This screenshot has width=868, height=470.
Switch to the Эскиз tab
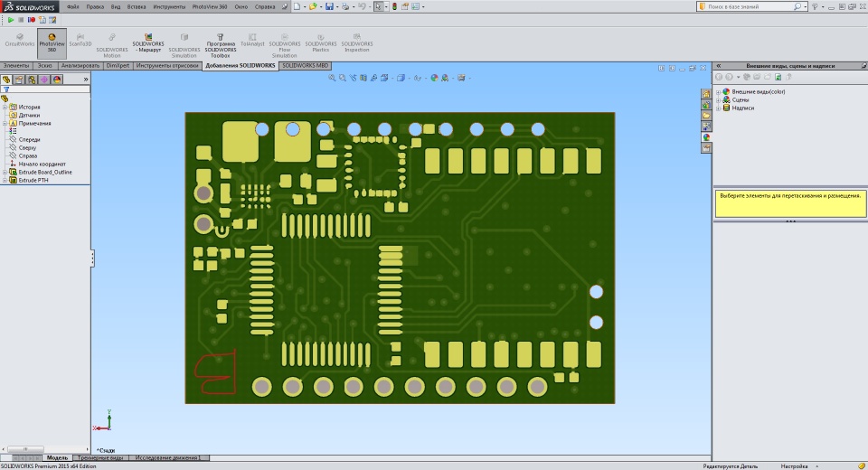click(x=45, y=65)
